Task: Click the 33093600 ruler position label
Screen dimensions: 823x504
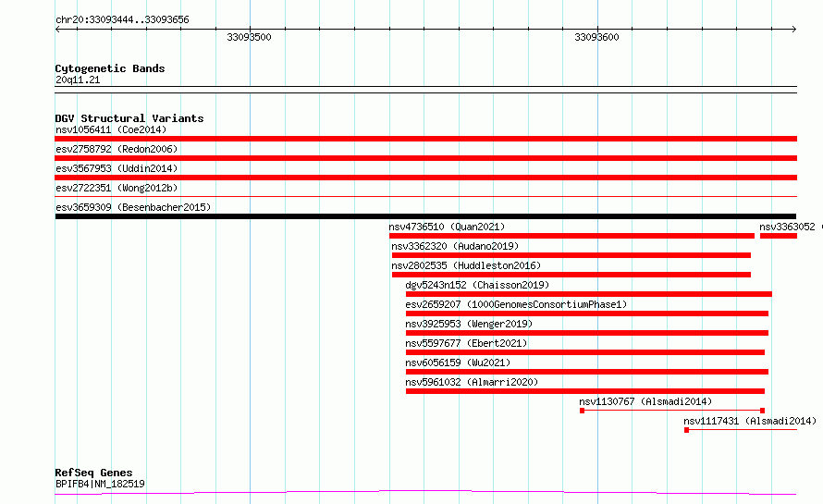Action: pyautogui.click(x=596, y=37)
